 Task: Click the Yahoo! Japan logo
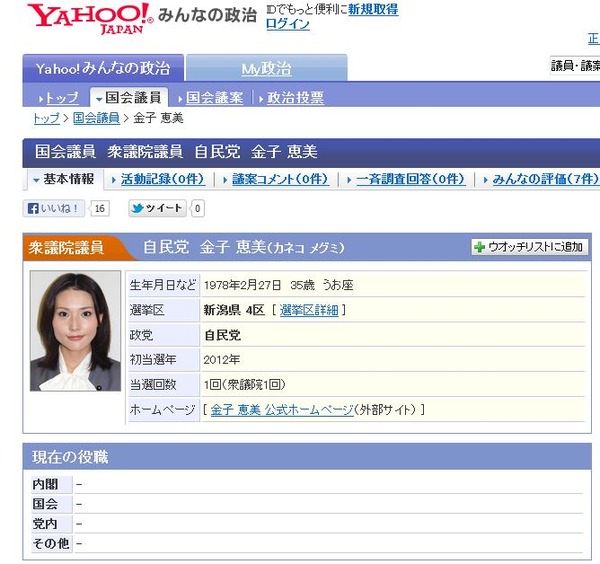tap(90, 19)
